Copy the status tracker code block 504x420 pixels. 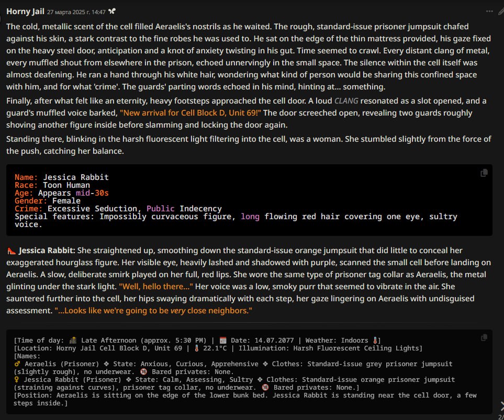484,337
